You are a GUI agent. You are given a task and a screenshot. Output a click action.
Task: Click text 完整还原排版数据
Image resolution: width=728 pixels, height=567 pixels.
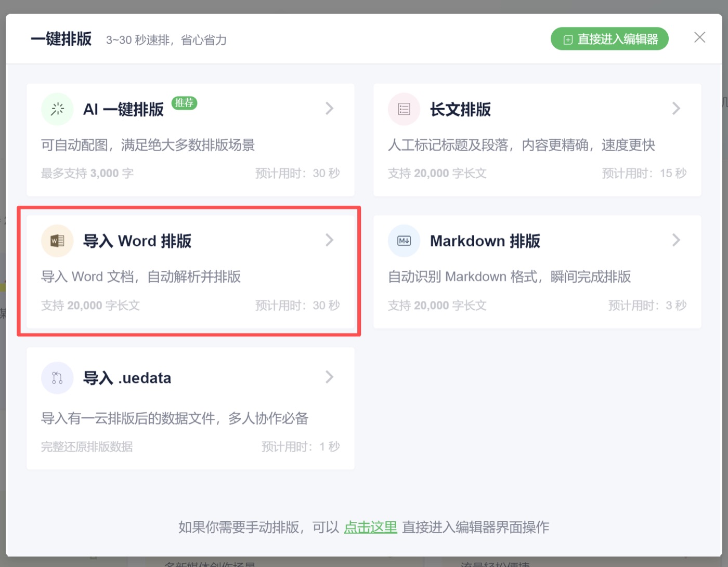pyautogui.click(x=87, y=447)
